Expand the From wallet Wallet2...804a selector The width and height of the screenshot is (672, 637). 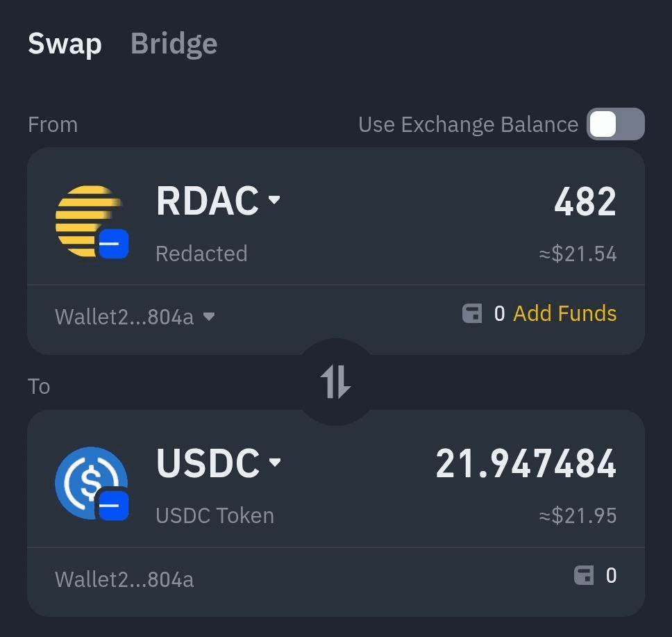[x=135, y=317]
